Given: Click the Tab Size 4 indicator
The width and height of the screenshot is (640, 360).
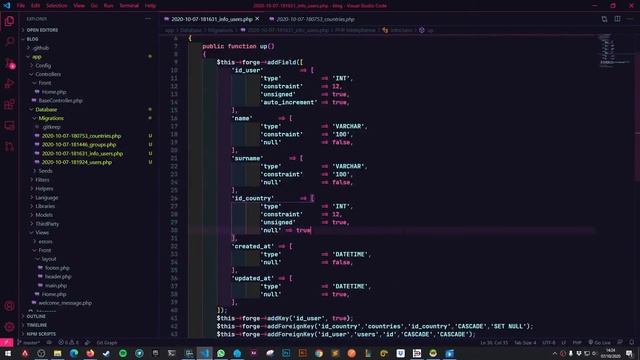Looking at the screenshot, I should [525, 342].
